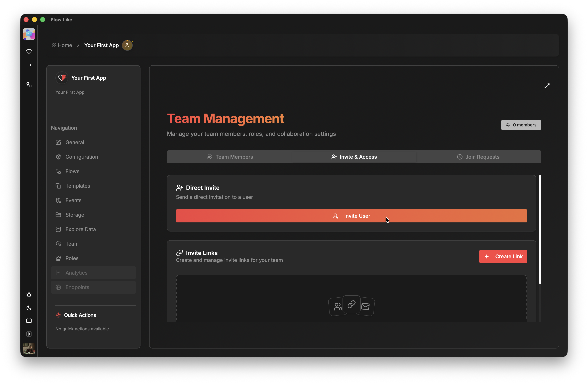Select Storage in the navigation menu
Viewport: 588px width, 384px height.
click(x=75, y=215)
